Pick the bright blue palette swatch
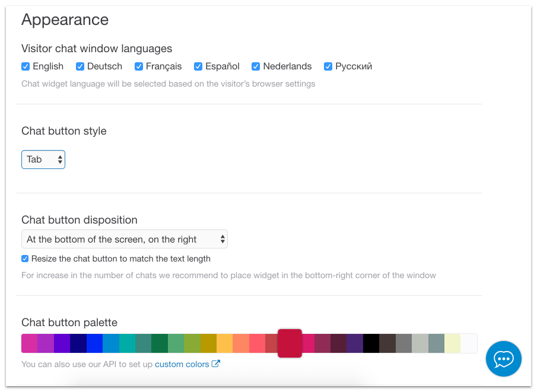The width and height of the screenshot is (537, 392). (94, 343)
